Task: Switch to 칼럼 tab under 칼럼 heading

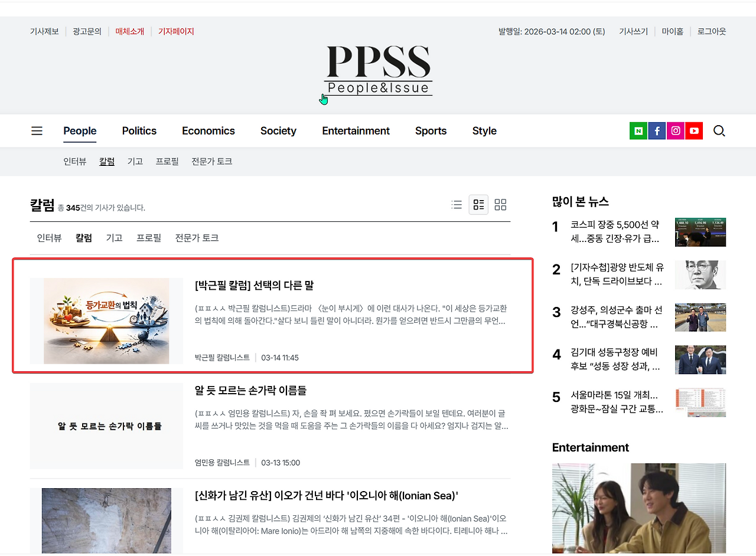Action: 84,238
